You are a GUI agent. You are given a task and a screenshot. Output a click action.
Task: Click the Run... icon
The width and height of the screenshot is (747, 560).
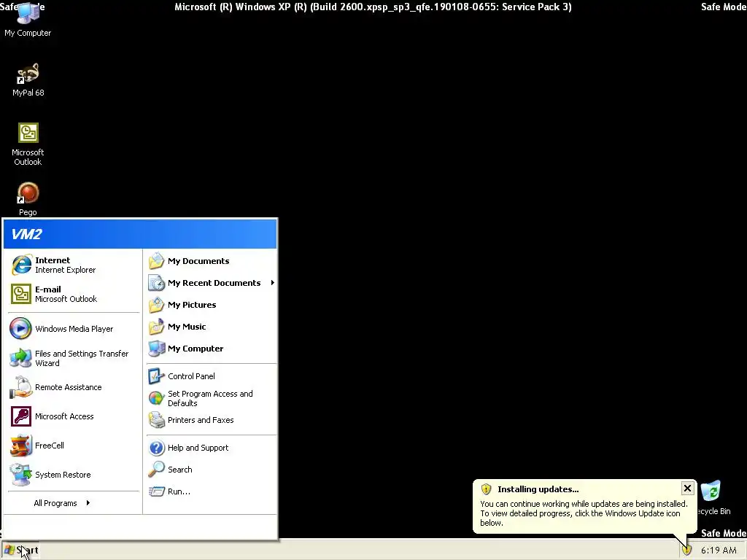click(x=156, y=491)
